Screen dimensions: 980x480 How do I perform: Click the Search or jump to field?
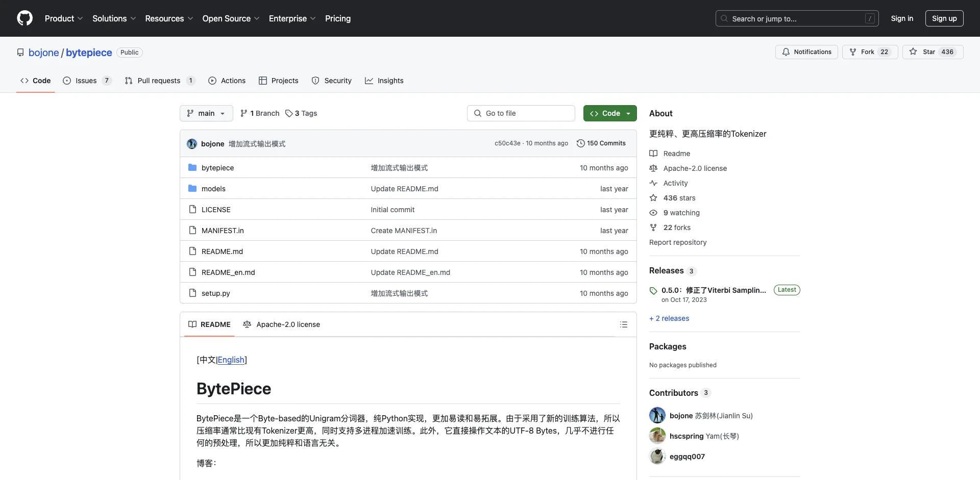(797, 18)
